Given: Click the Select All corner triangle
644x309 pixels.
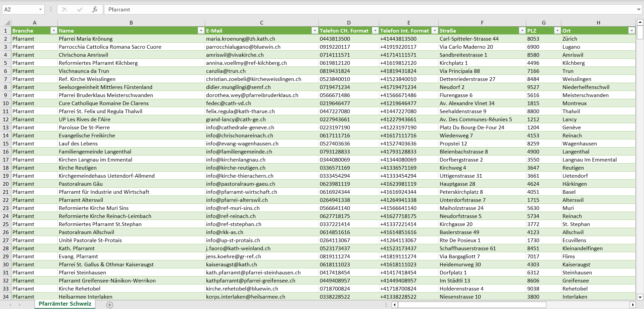Looking at the screenshot, I should click(7, 23).
